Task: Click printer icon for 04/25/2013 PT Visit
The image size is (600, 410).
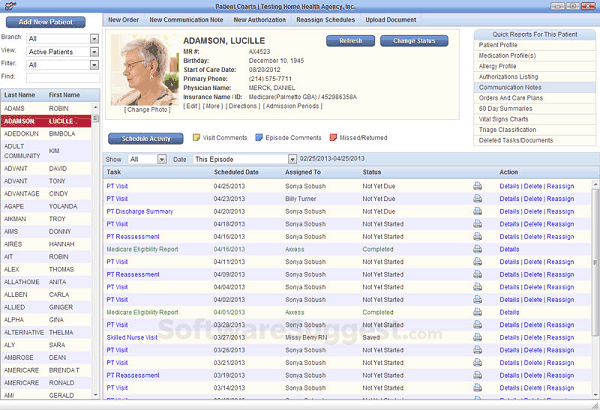Action: [477, 186]
